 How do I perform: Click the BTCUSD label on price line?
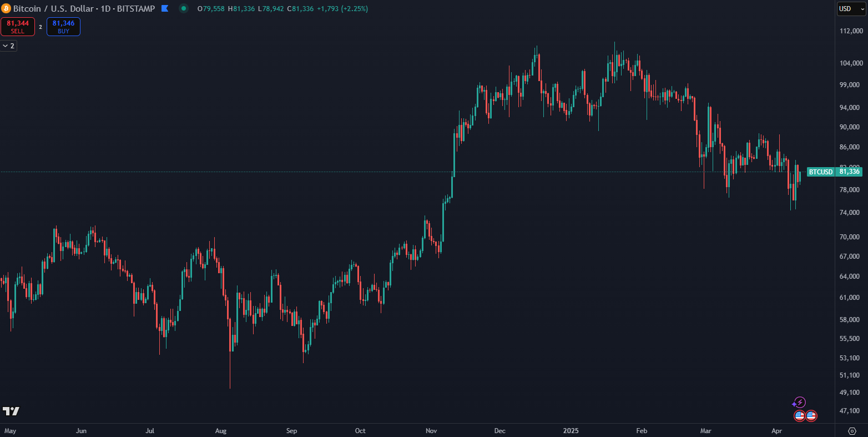(820, 172)
